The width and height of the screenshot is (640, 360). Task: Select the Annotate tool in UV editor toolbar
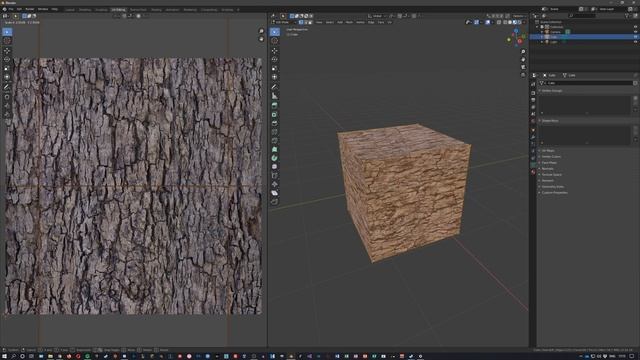(x=7, y=87)
